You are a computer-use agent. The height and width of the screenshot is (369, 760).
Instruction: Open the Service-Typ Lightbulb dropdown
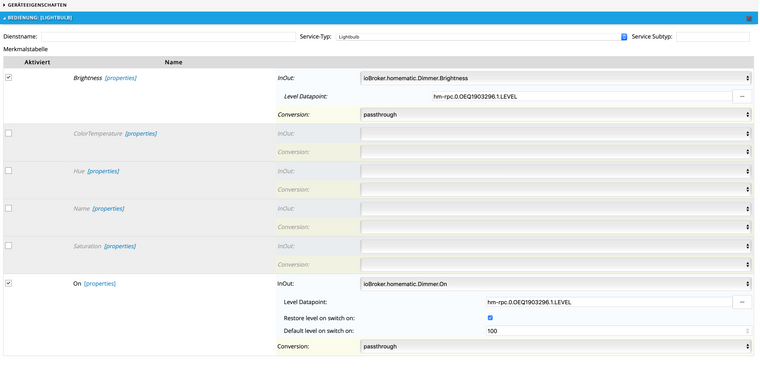pyautogui.click(x=482, y=37)
